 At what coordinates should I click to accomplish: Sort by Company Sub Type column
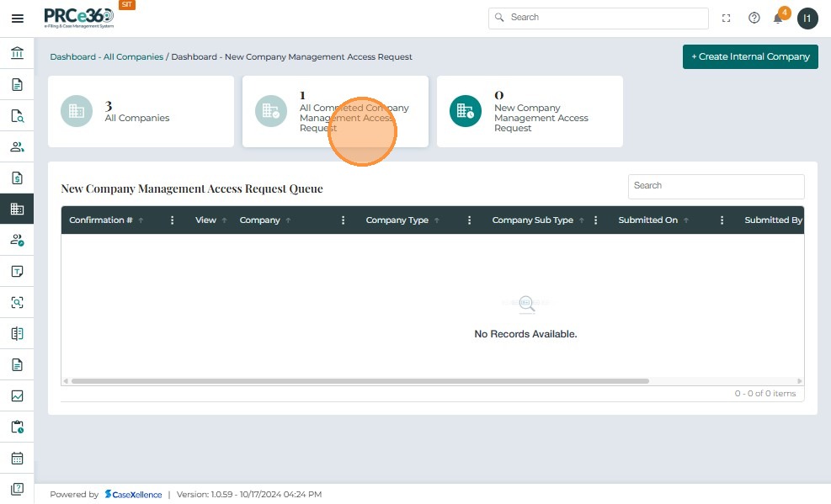532,220
